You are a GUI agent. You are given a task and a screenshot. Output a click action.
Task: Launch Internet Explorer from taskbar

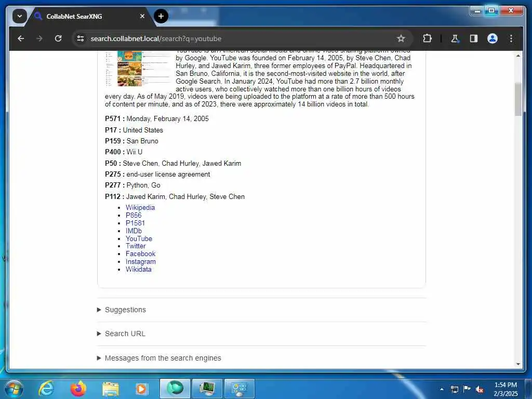[x=46, y=389]
